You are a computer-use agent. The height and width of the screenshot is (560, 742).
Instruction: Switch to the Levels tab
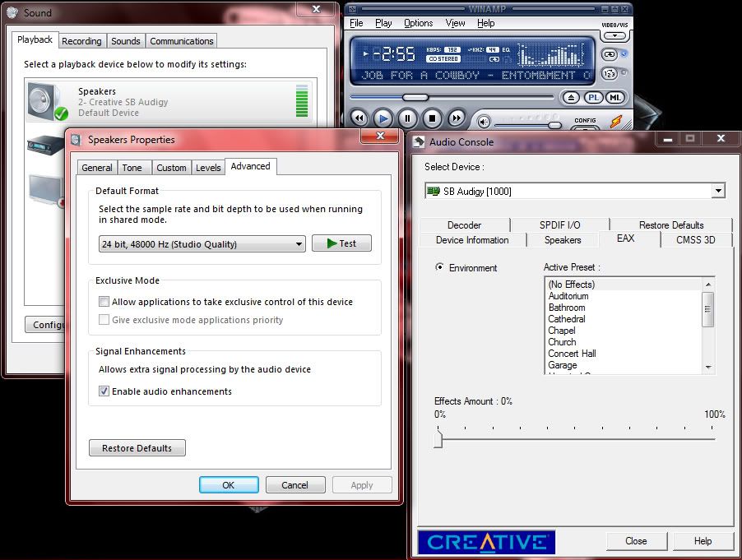[208, 168]
